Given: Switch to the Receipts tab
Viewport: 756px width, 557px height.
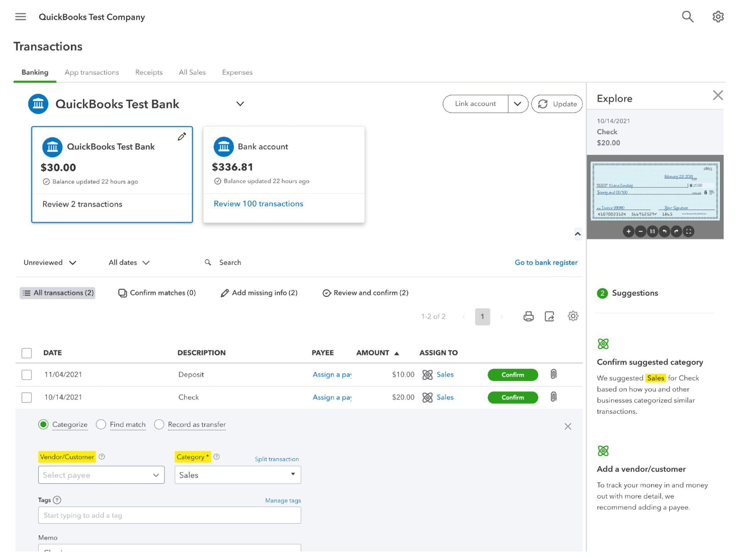Looking at the screenshot, I should coord(149,72).
